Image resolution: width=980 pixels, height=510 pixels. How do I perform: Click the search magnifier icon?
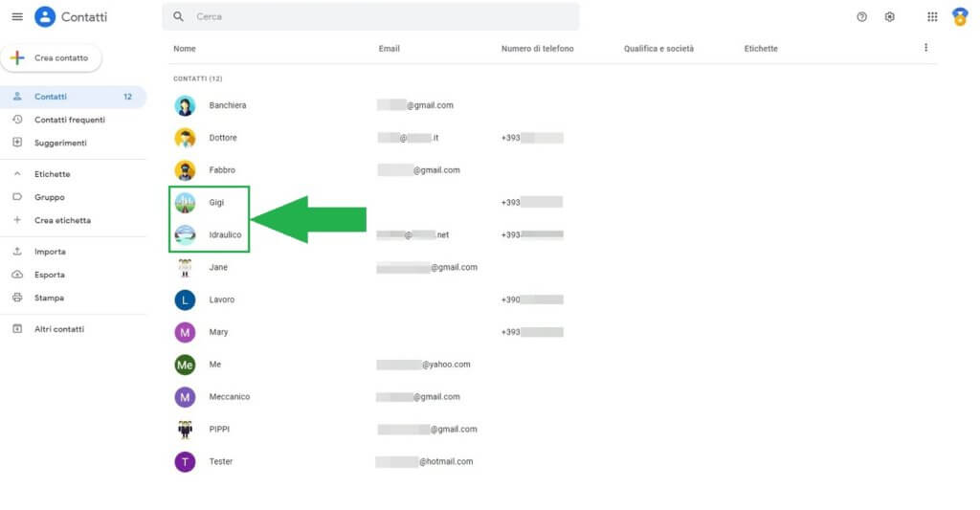point(178,17)
